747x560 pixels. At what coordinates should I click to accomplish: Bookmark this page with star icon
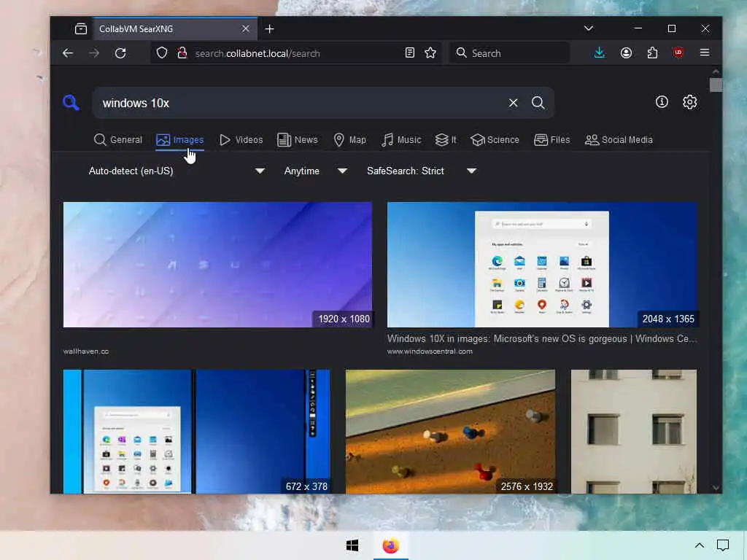pyautogui.click(x=430, y=52)
